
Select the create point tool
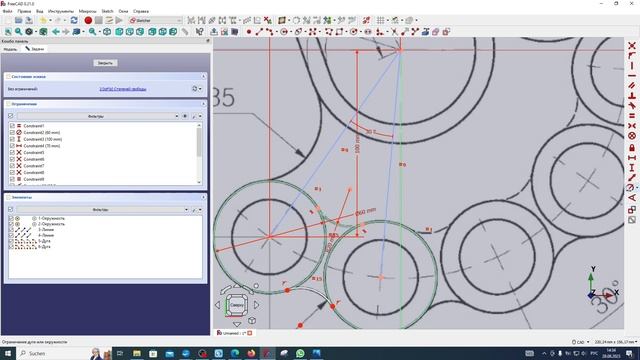pos(249,31)
